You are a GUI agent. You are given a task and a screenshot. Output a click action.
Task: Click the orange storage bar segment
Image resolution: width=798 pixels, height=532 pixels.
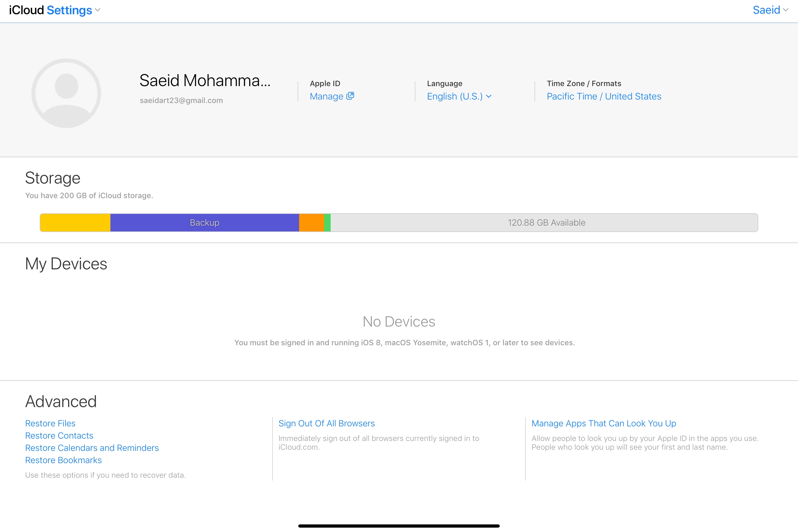pyautogui.click(x=311, y=223)
